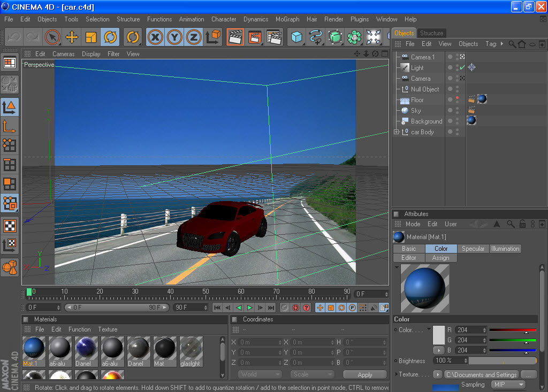Screen dimensions: 548x392
Task: Click the Background material tag
Action: [471, 120]
